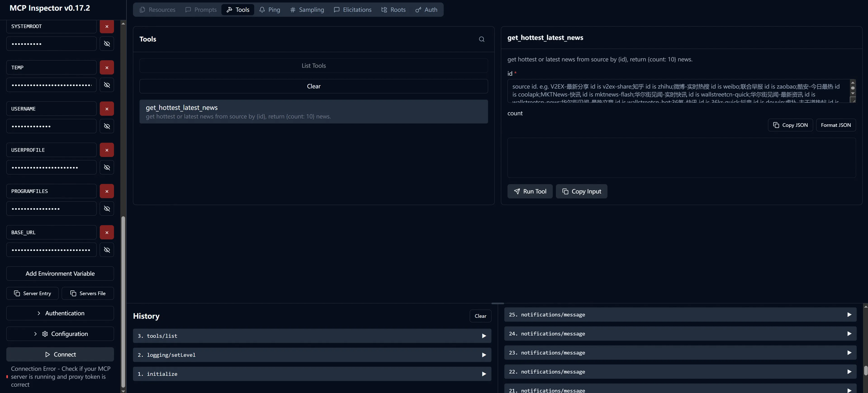Open the Sampling tab
The width and height of the screenshot is (868, 393).
point(307,10)
